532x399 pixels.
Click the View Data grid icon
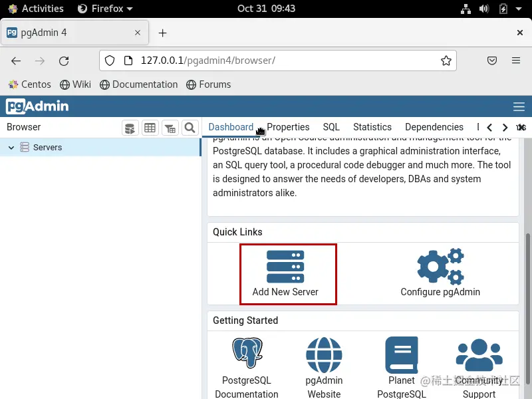point(150,128)
